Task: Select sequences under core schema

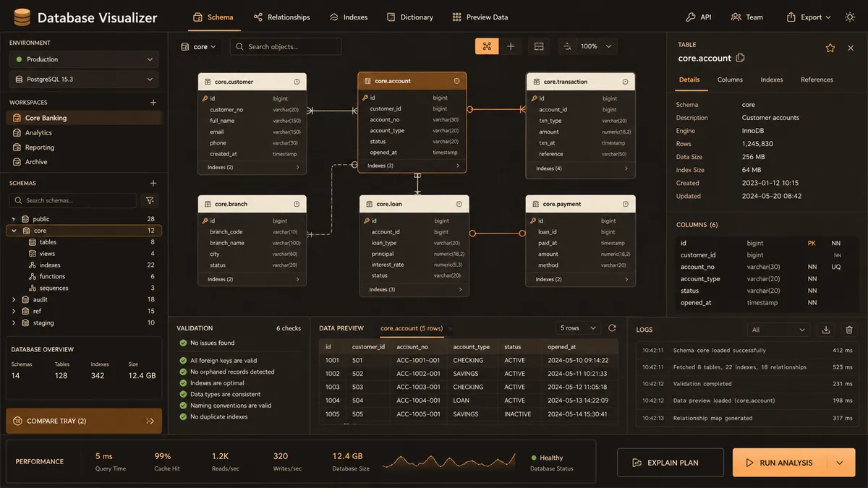Action: pyautogui.click(x=91, y=288)
